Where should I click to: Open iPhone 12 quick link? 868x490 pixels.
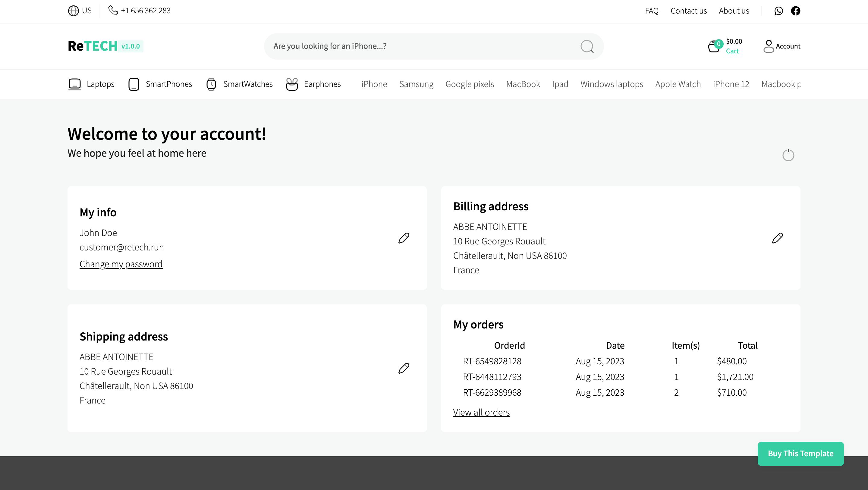(731, 84)
